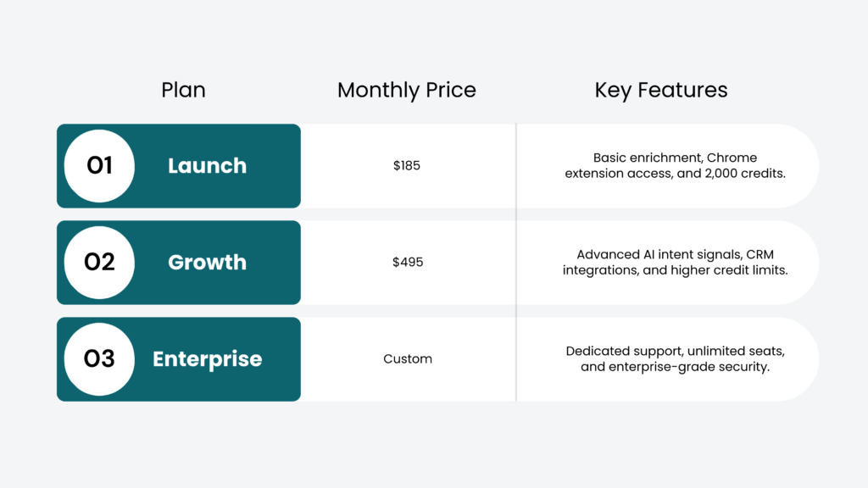
Task: Click the 01 number circle badge
Action: pos(100,166)
